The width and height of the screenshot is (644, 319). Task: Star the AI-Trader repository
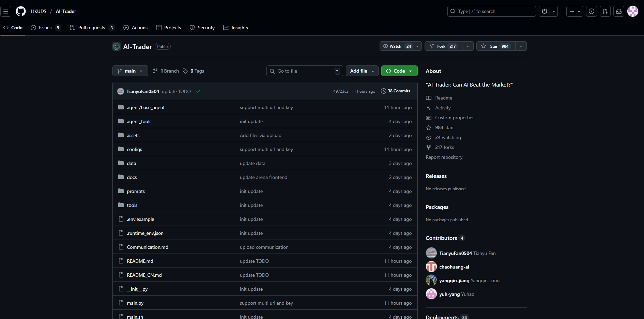(495, 46)
